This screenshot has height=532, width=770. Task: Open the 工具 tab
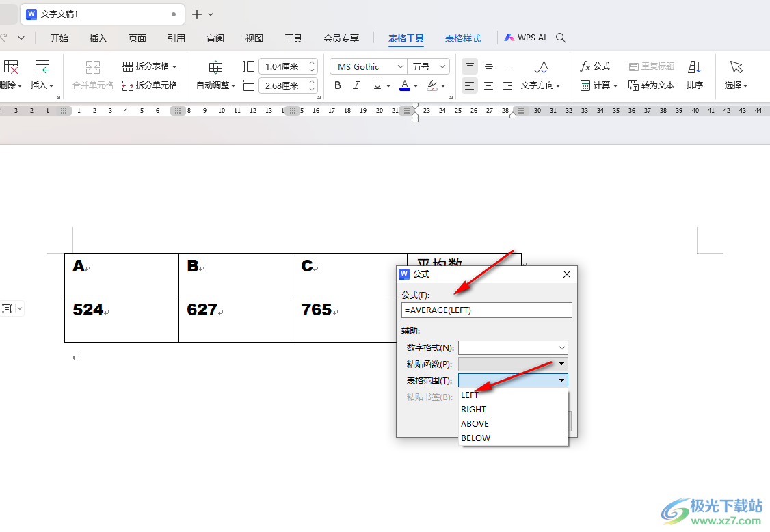[293, 38]
